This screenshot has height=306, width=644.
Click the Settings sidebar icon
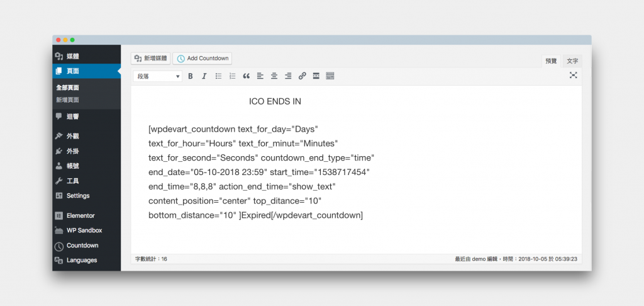[59, 196]
